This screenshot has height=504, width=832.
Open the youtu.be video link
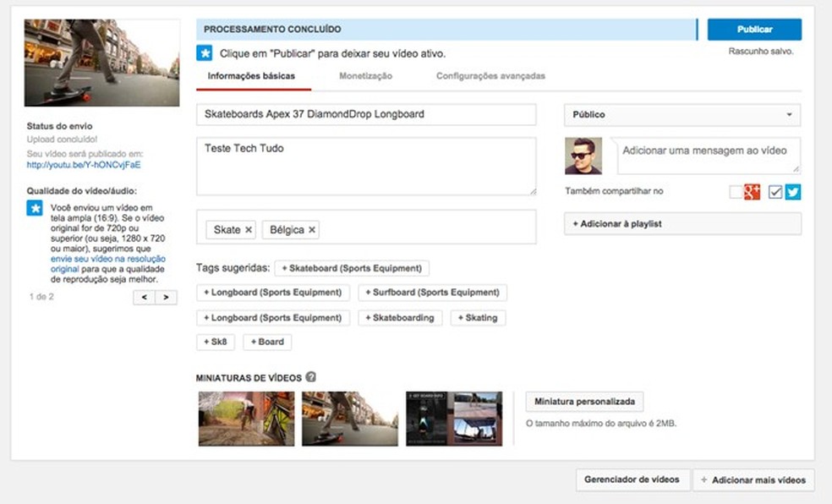click(x=84, y=165)
